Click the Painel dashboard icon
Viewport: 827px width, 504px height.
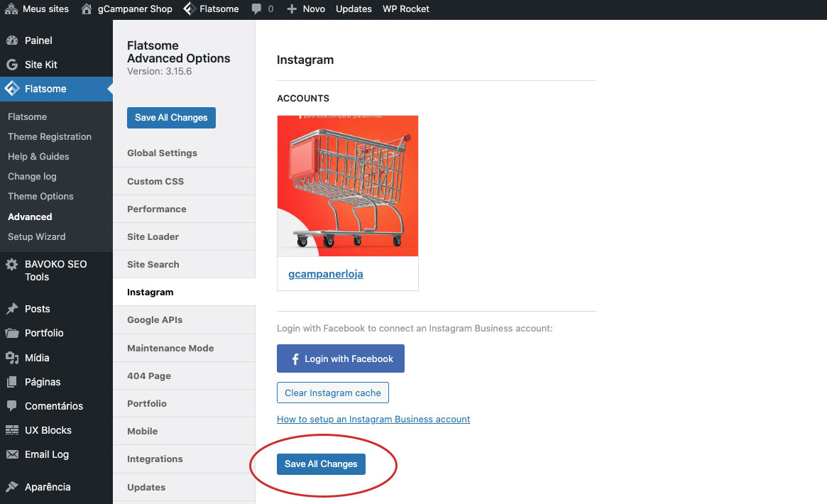pyautogui.click(x=12, y=40)
